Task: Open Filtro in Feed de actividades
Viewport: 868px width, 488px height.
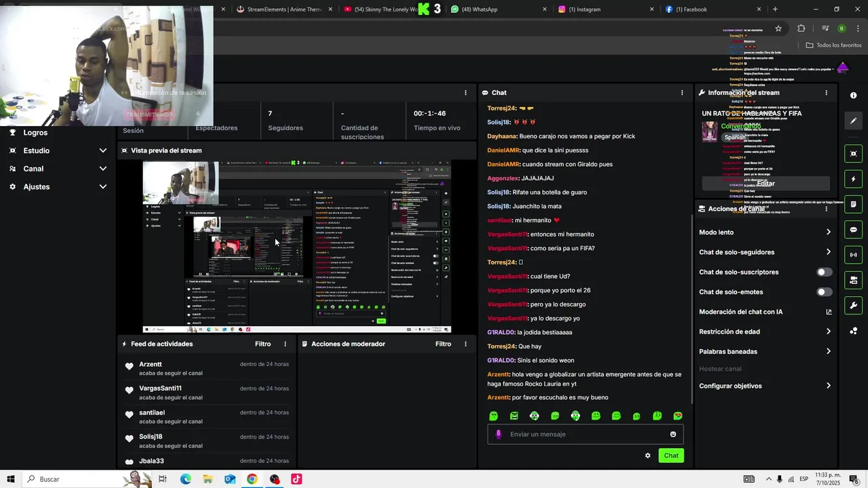Action: pyautogui.click(x=262, y=344)
